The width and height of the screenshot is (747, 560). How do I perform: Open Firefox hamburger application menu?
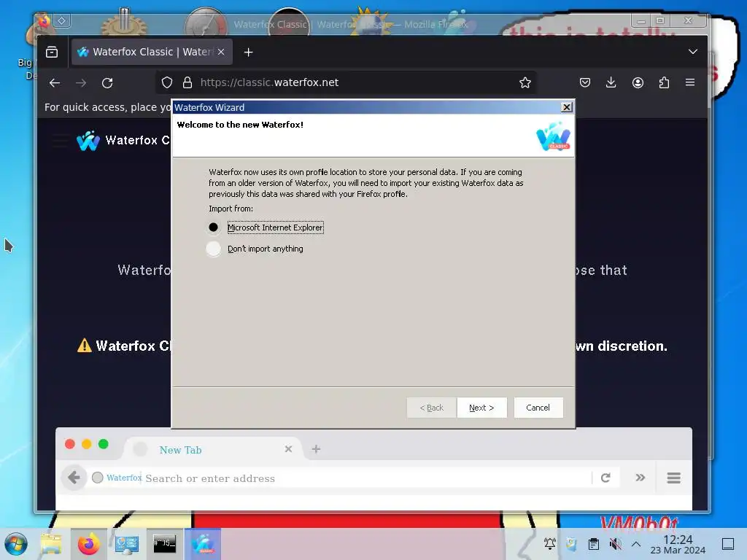(690, 83)
